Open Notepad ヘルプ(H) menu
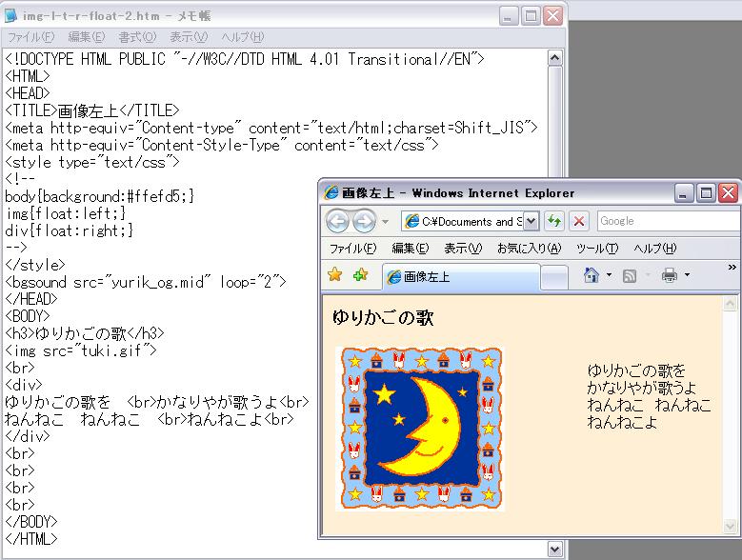Screen dimensions: 742x560 (x=243, y=37)
